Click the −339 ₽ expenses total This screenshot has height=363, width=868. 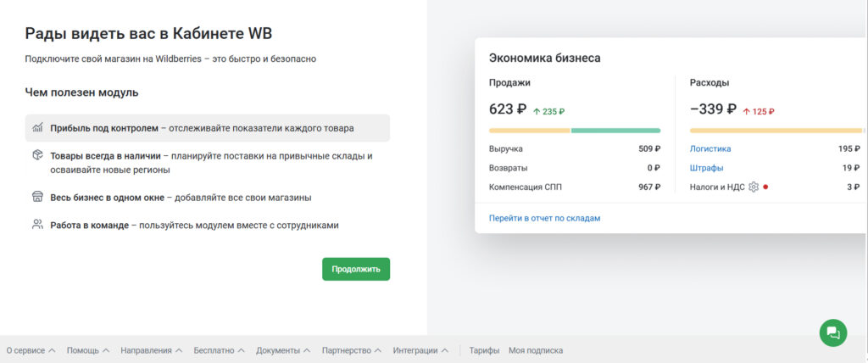(x=713, y=109)
